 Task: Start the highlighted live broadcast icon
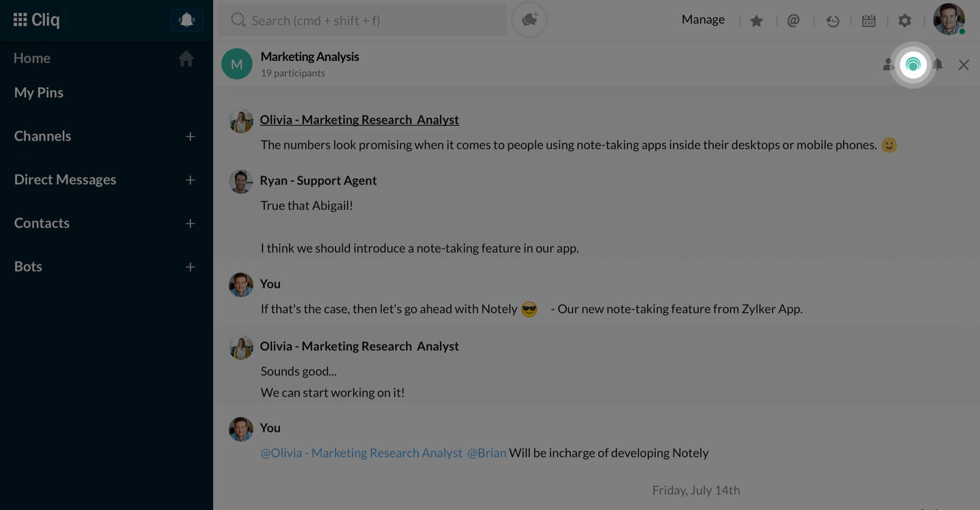pos(913,65)
